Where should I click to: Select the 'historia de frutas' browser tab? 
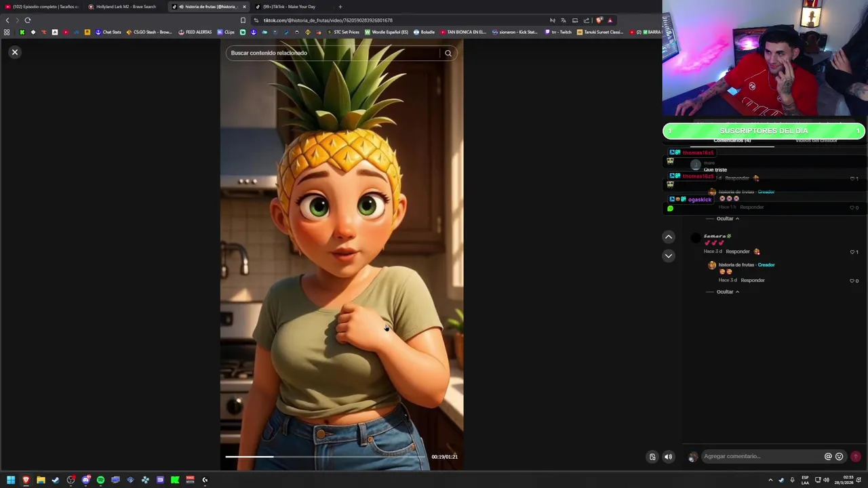point(209,7)
